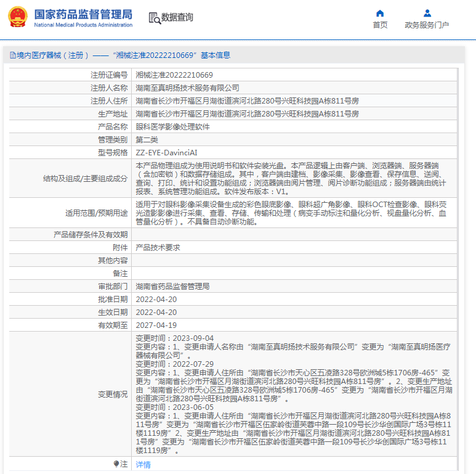Open the data query search icon

point(155,18)
